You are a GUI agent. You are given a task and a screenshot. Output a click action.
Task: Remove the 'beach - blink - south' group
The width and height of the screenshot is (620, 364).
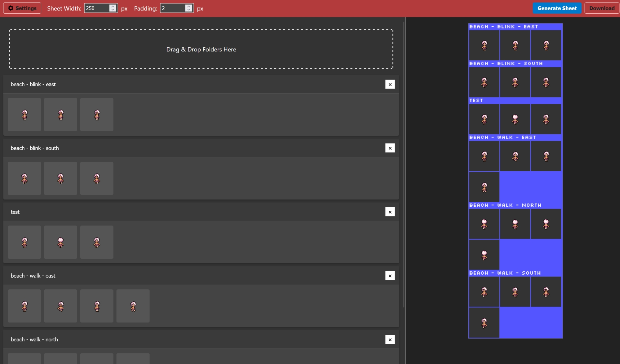[x=390, y=148]
